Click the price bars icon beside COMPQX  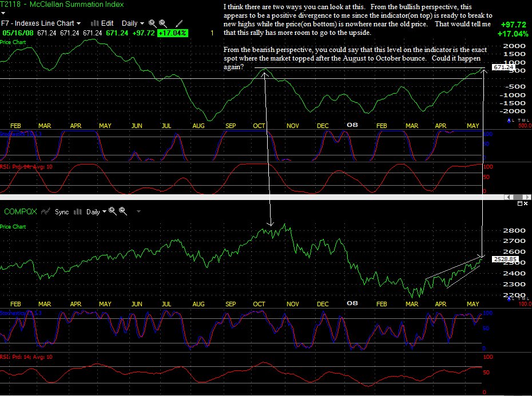(x=45, y=211)
